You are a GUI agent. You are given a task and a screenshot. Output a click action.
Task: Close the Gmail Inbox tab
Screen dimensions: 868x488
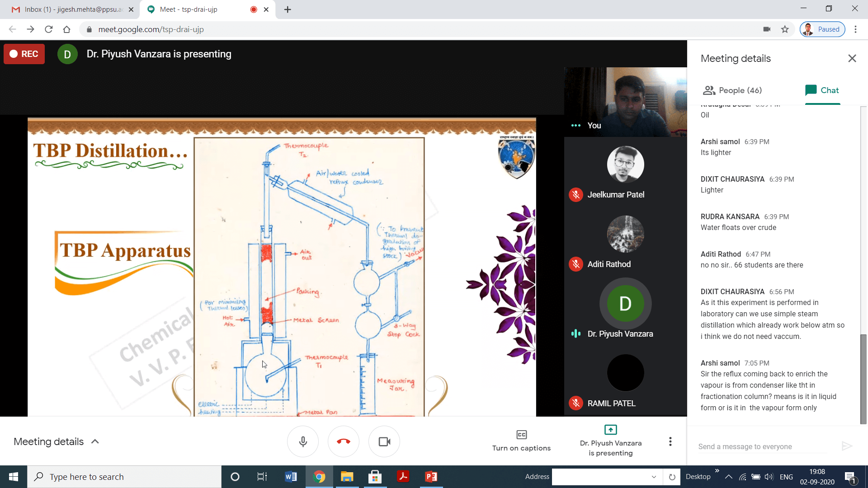(x=131, y=9)
